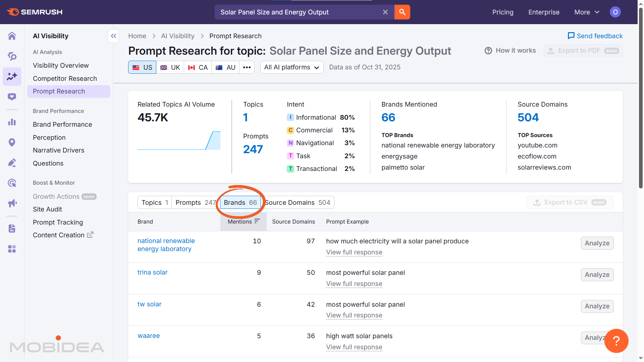Click the Semrush logo in the top bar

[34, 12]
